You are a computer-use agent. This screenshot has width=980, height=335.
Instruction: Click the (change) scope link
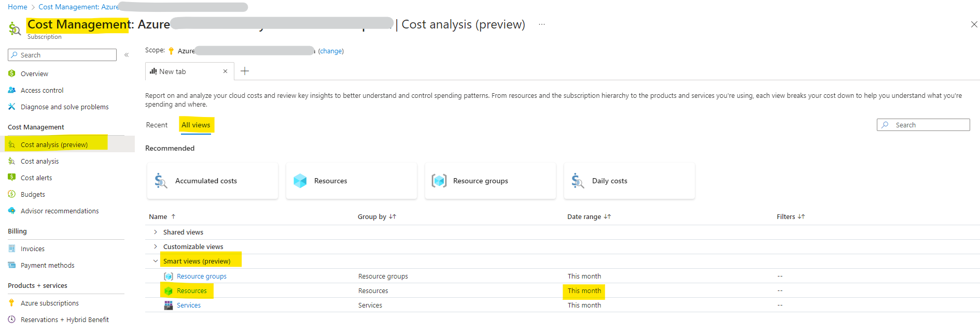331,51
